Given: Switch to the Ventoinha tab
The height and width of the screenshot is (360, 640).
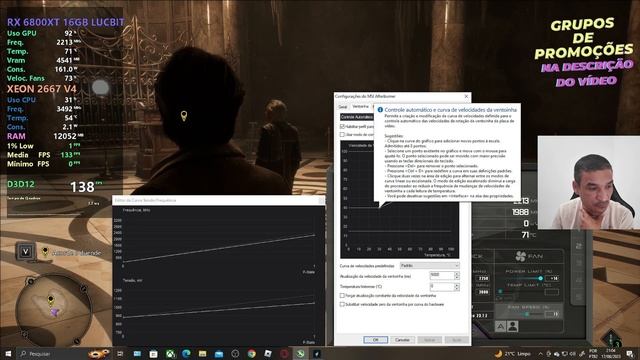Looking at the screenshot, I should point(360,107).
